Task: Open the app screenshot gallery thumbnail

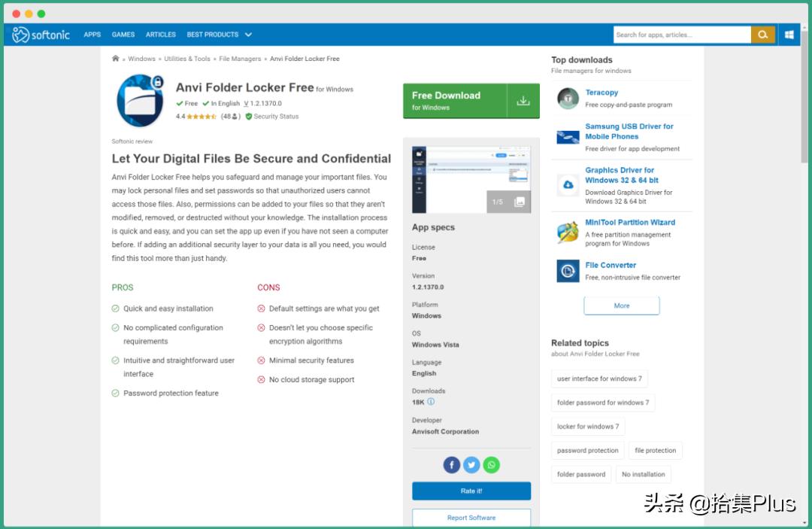Action: [471, 179]
